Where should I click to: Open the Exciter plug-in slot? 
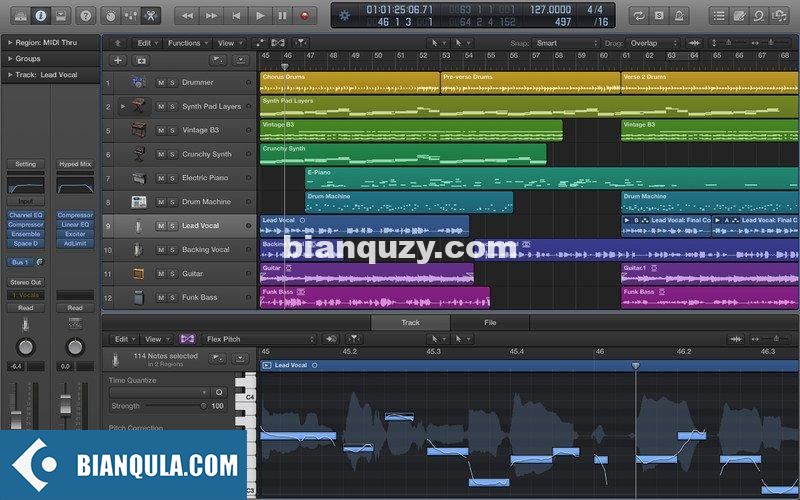(x=75, y=234)
